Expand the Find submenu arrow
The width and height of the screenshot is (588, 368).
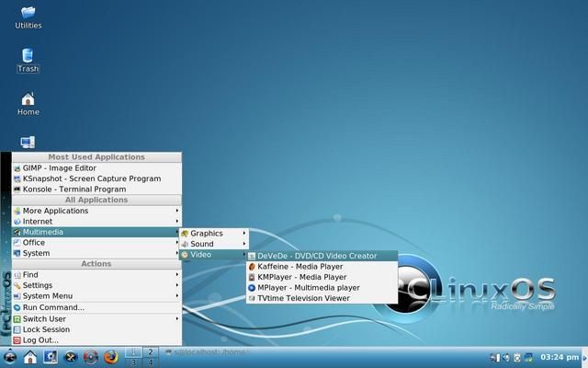click(177, 274)
